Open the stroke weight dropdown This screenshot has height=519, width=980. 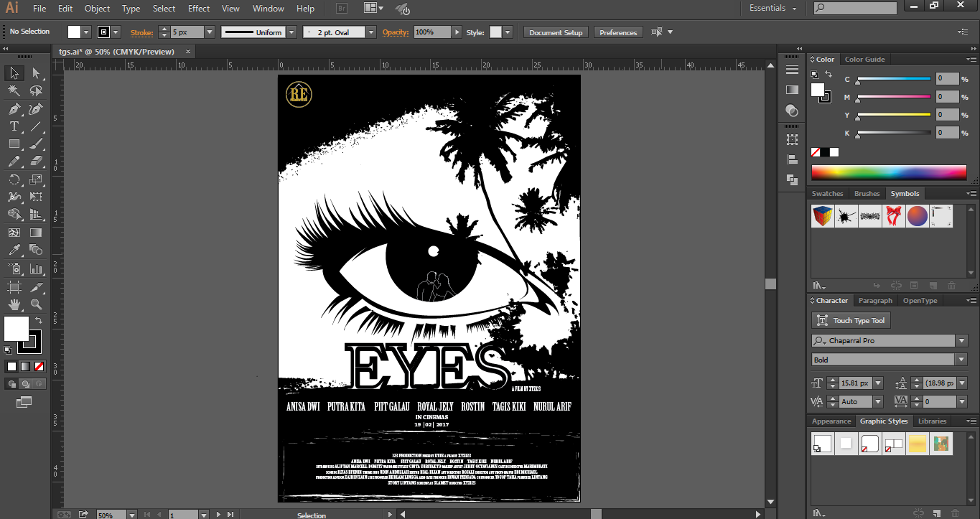(x=210, y=32)
